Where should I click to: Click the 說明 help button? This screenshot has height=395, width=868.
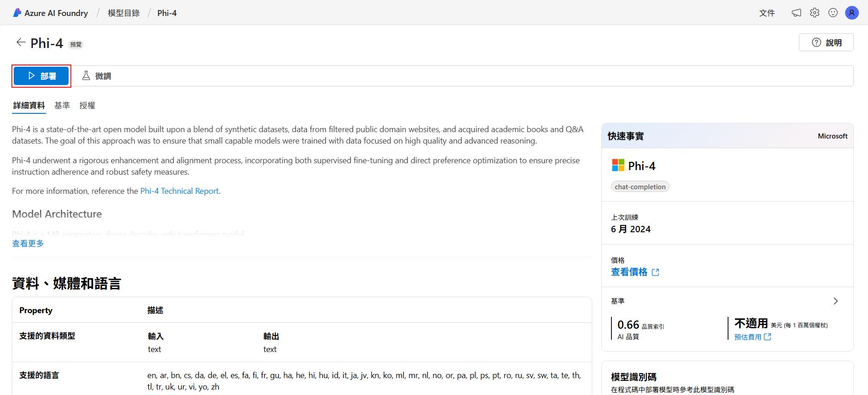pyautogui.click(x=826, y=43)
